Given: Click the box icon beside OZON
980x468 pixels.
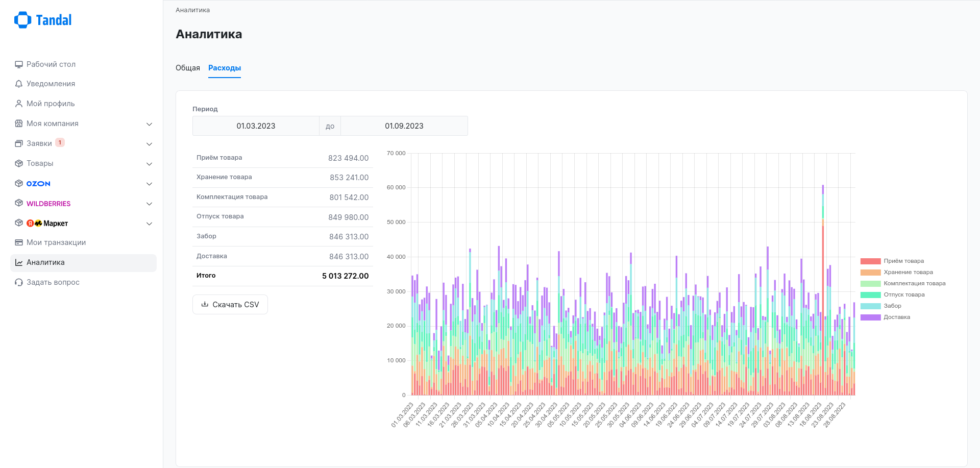Looking at the screenshot, I should coord(19,183).
